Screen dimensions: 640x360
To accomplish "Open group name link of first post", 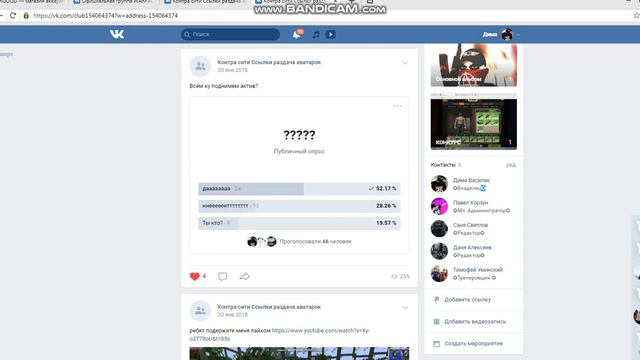I will [x=269, y=62].
